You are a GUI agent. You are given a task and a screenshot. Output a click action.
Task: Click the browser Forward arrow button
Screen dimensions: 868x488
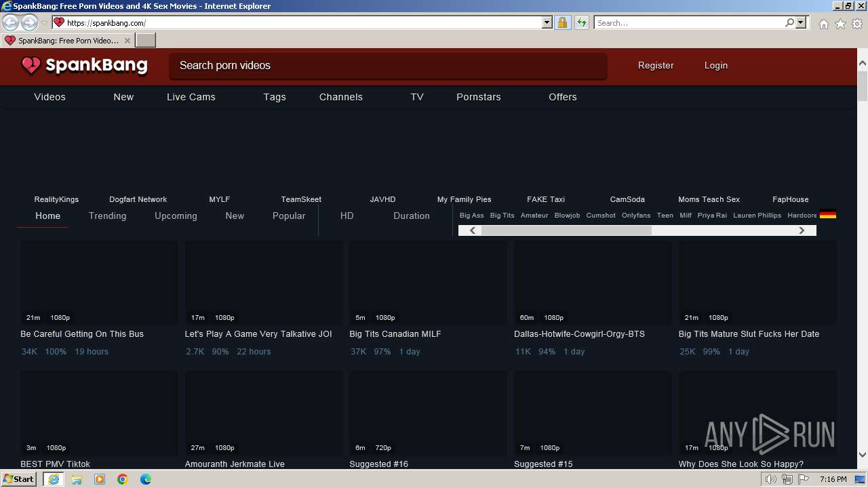[29, 22]
